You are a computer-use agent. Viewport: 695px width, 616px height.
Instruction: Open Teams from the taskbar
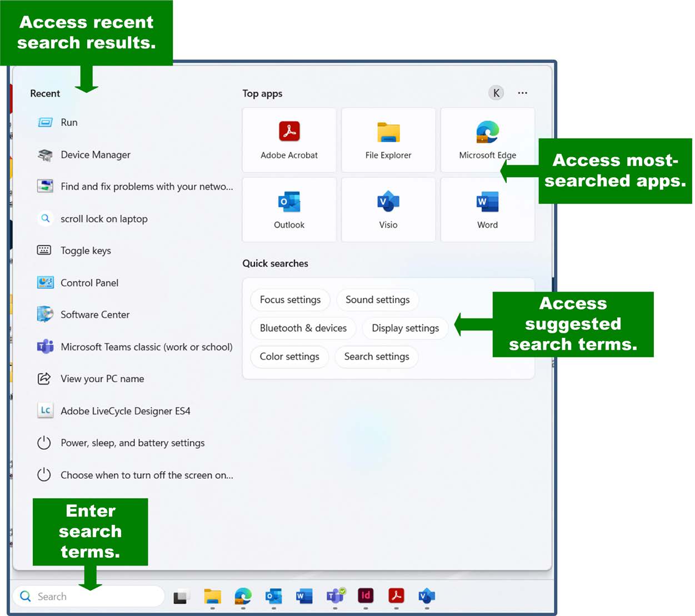[x=335, y=596]
